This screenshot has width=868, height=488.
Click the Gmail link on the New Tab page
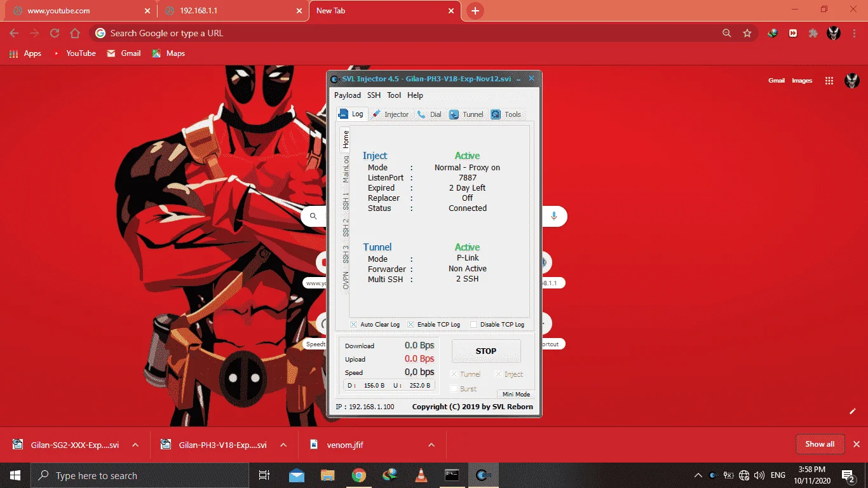(x=776, y=81)
